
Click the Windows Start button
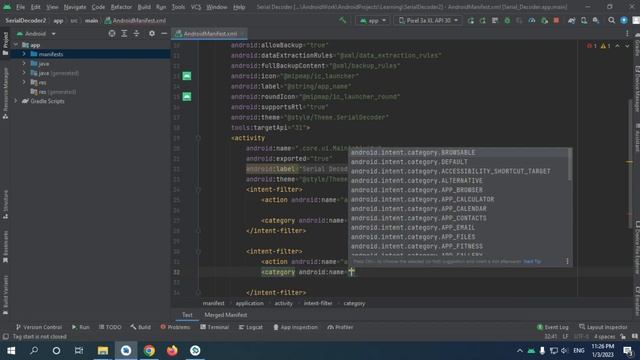point(11,351)
